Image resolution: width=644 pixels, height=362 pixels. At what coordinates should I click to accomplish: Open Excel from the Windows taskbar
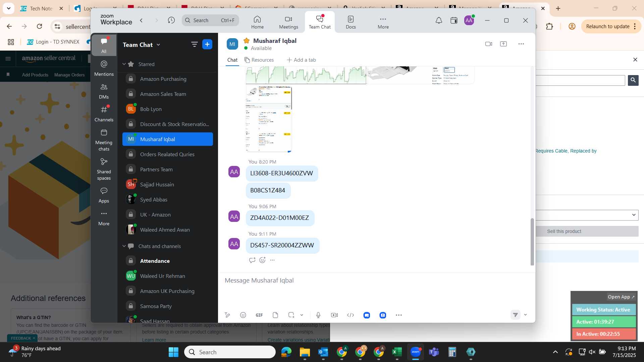tap(397, 352)
